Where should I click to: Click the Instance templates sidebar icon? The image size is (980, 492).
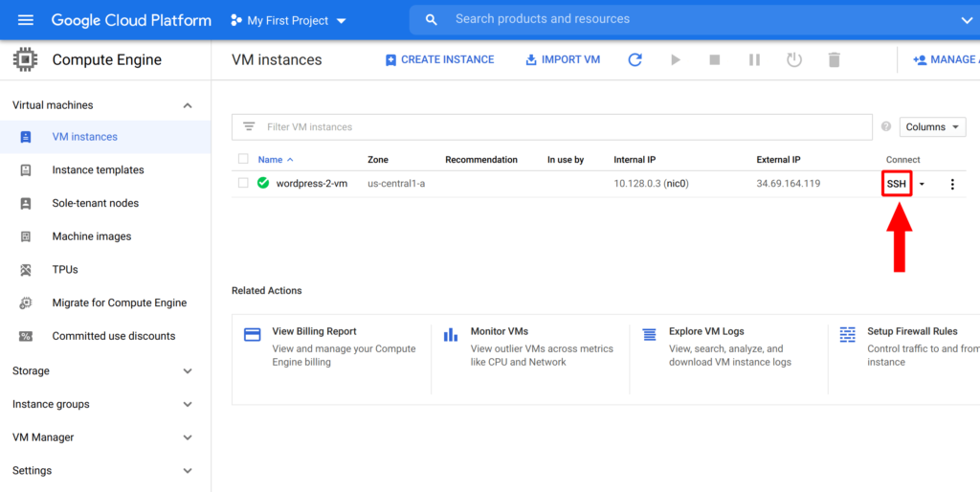(x=26, y=170)
